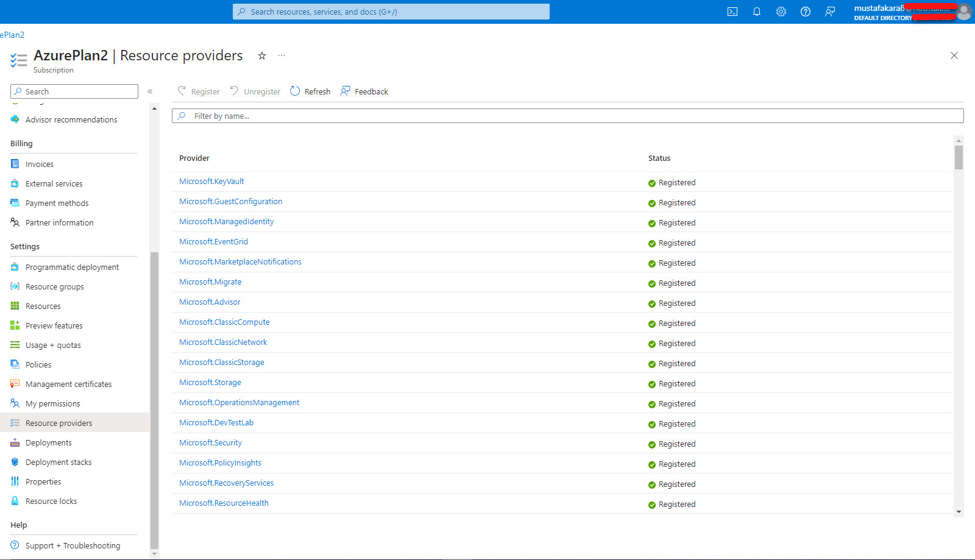Viewport: 975px width, 560px height.
Task: Click the top bar feedback person icon
Action: pyautogui.click(x=830, y=12)
